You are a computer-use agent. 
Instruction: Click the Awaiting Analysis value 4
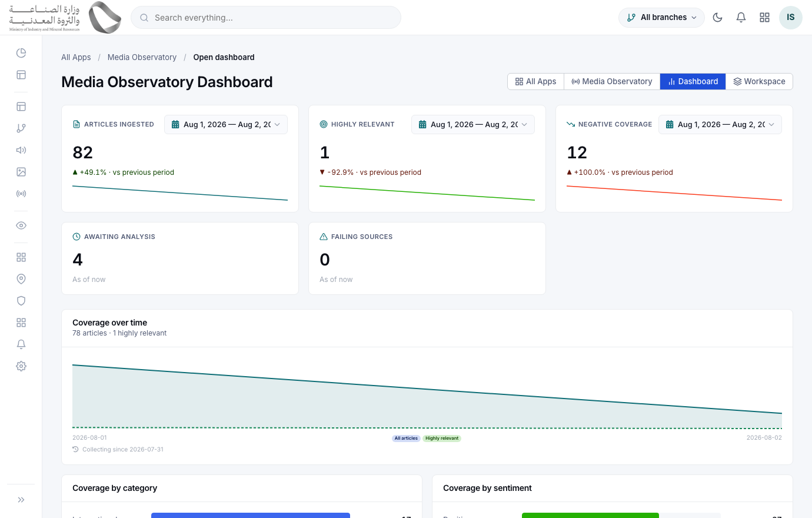(78, 260)
